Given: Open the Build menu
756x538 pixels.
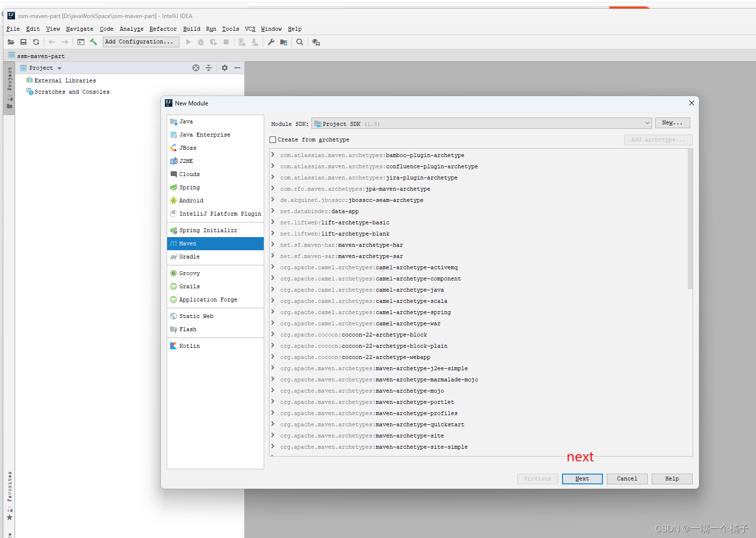Looking at the screenshot, I should 192,29.
